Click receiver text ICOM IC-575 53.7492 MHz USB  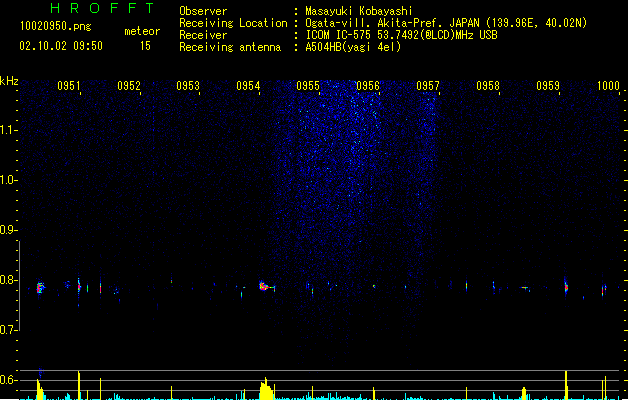(402, 35)
